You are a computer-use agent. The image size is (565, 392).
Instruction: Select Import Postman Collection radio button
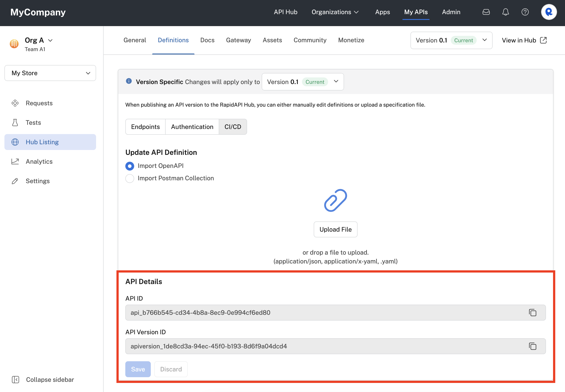130,178
